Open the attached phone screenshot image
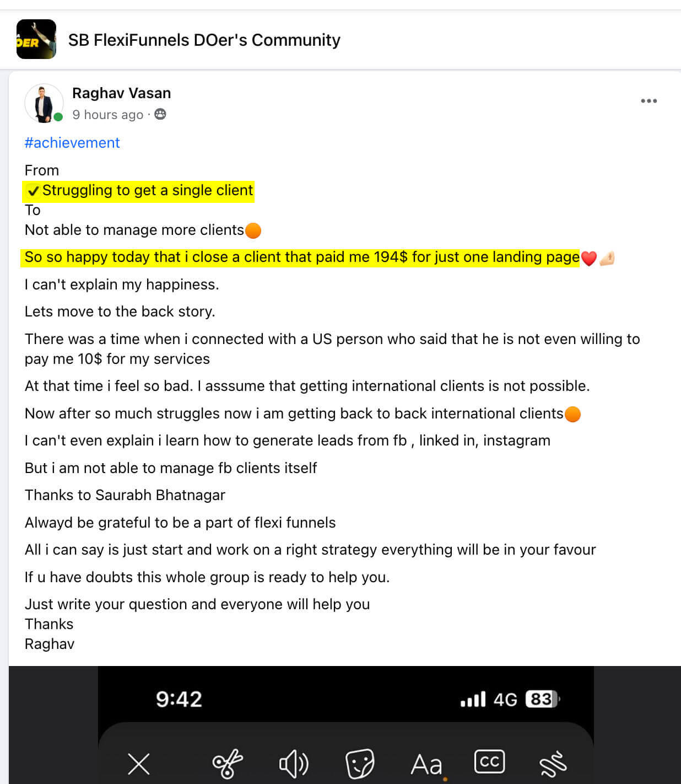681x784 pixels. pyautogui.click(x=345, y=725)
